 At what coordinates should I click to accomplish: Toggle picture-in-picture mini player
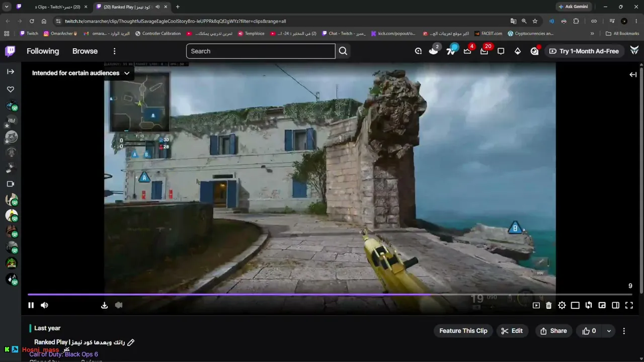click(602, 305)
